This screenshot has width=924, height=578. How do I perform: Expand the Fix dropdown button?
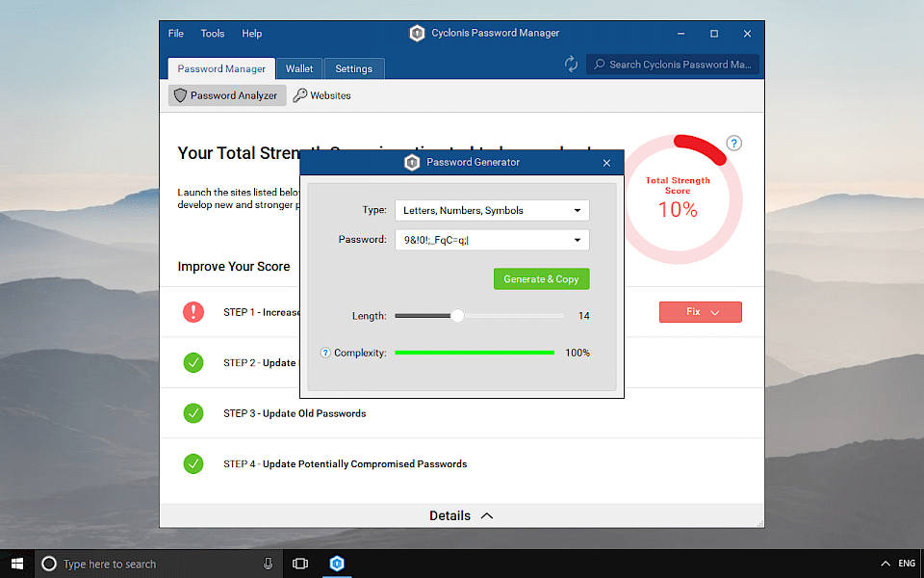(x=701, y=312)
